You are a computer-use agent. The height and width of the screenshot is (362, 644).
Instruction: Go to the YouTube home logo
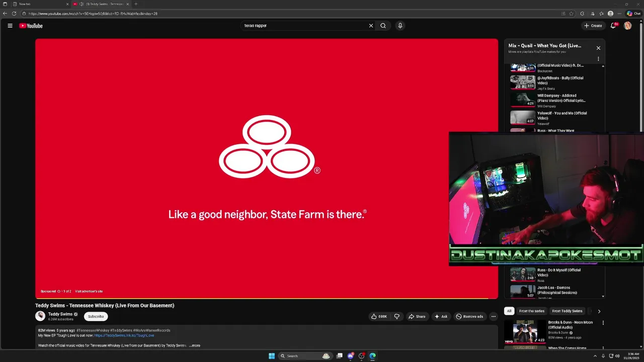tap(31, 26)
